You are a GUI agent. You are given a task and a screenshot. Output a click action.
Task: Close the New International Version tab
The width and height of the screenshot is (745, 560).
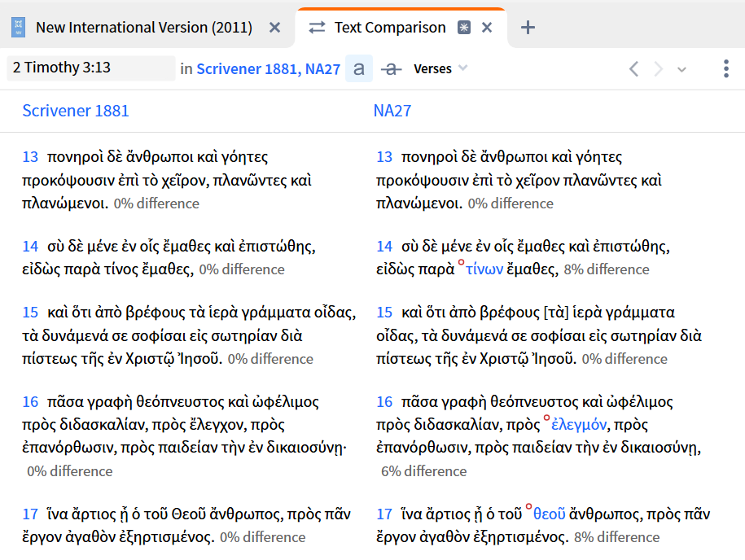(274, 28)
